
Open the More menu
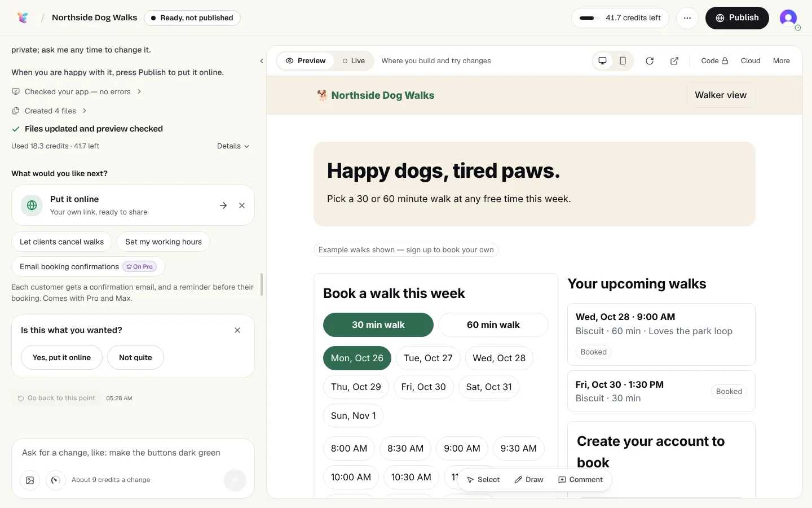click(782, 61)
